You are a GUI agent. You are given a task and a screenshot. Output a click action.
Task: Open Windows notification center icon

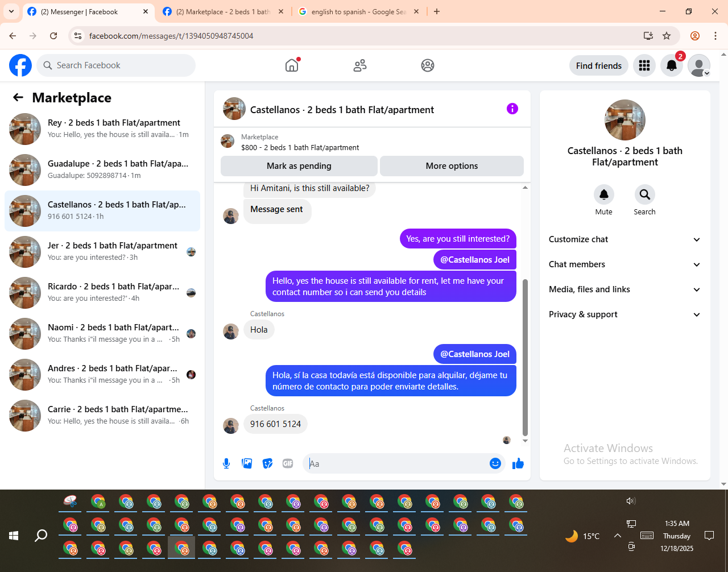tap(709, 536)
